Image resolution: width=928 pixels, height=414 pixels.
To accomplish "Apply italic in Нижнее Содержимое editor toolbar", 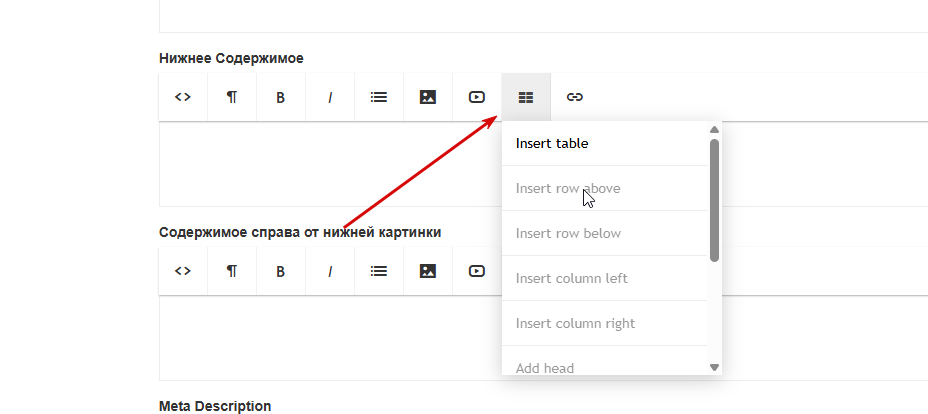I will (330, 97).
